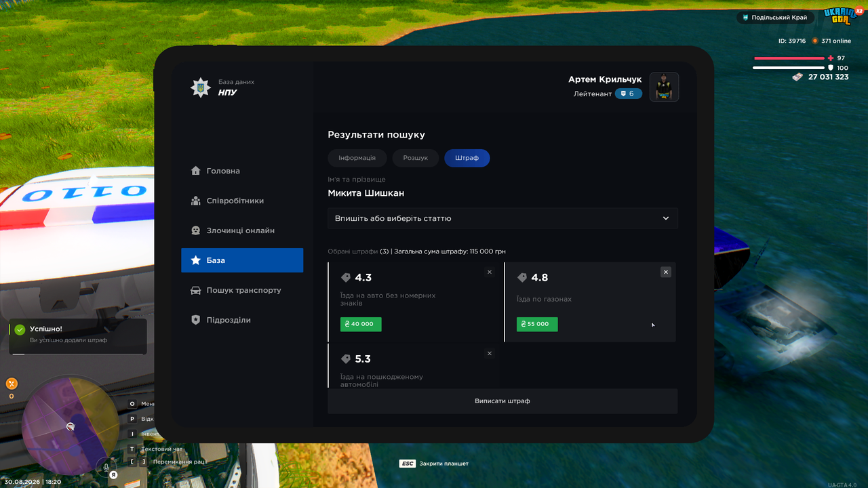
Task: Click the car icon beside Пошук транспорту
Action: point(195,290)
